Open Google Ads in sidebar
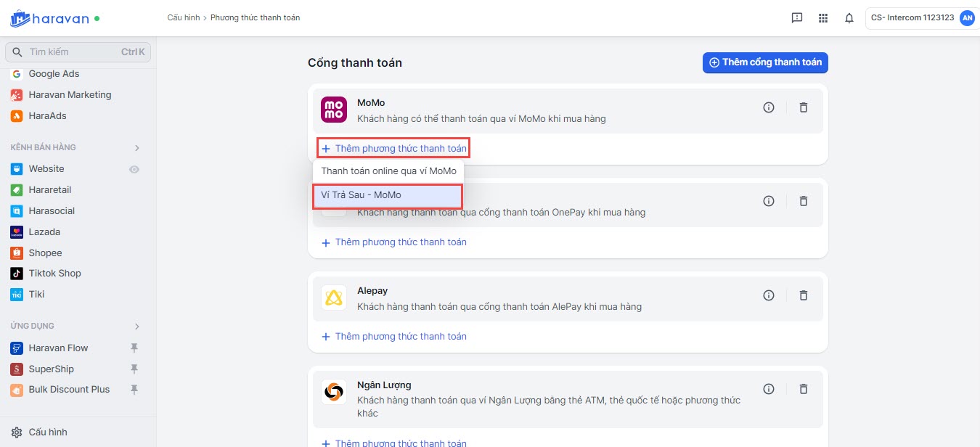980x447 pixels. click(x=54, y=74)
